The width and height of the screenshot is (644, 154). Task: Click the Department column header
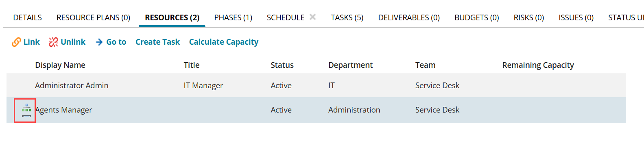350,65
